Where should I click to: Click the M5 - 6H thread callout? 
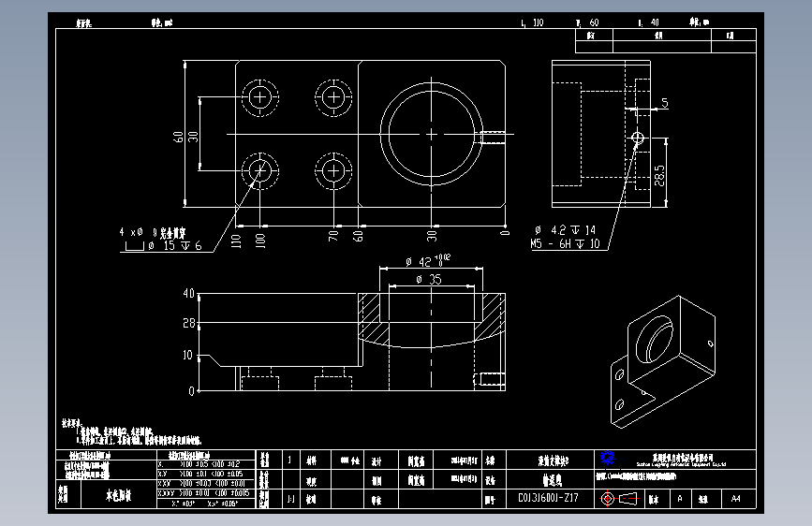point(565,243)
